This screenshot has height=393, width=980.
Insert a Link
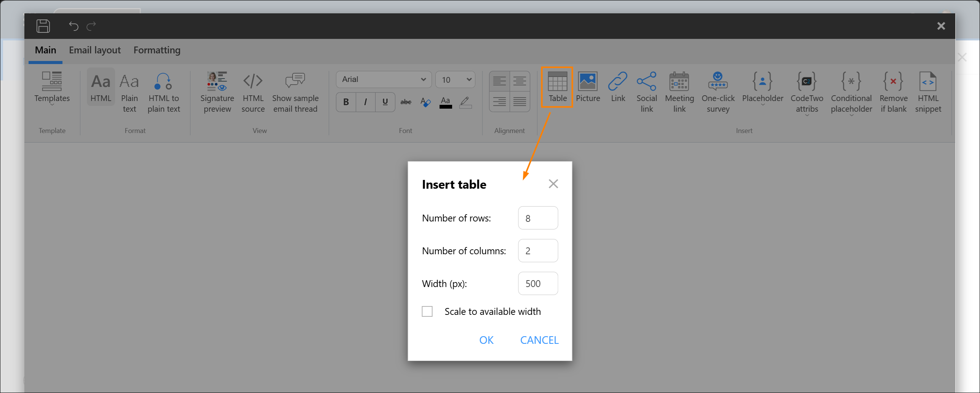pyautogui.click(x=618, y=87)
